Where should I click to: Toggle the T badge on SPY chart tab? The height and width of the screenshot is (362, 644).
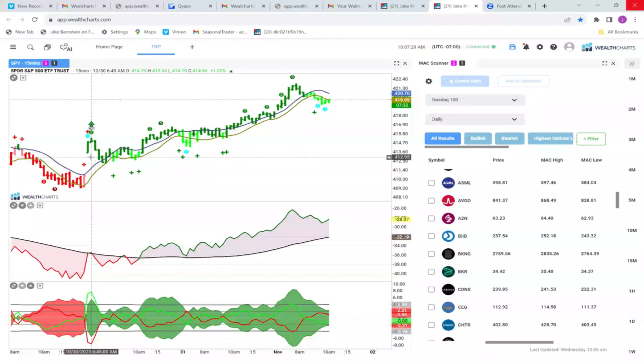tap(54, 63)
